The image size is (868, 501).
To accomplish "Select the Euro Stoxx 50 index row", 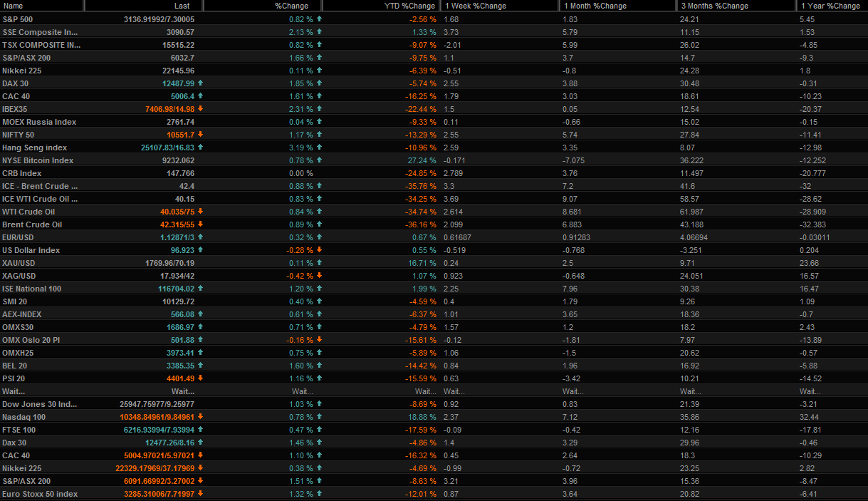I will pos(40,494).
